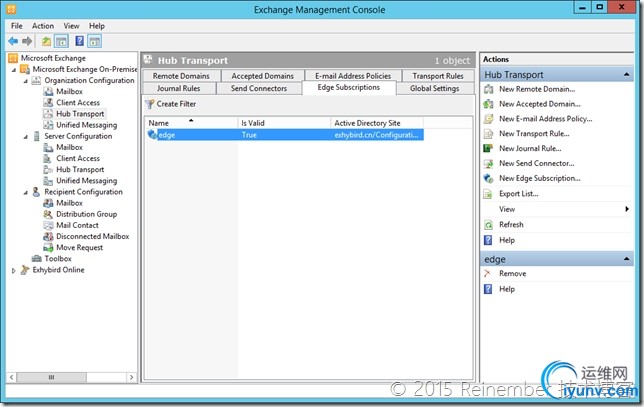This screenshot has width=644, height=407.
Task: Sort by the Name column header
Action: (x=191, y=123)
